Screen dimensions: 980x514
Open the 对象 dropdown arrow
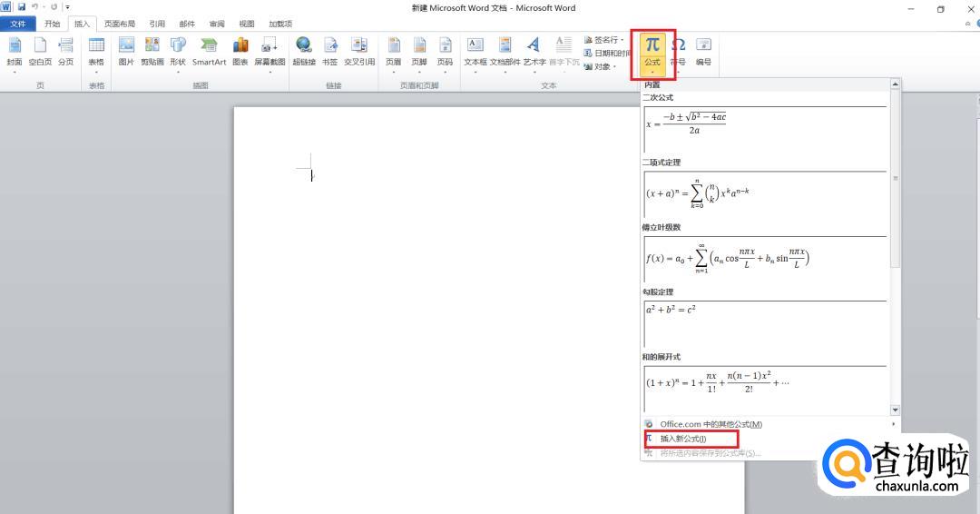(x=614, y=67)
